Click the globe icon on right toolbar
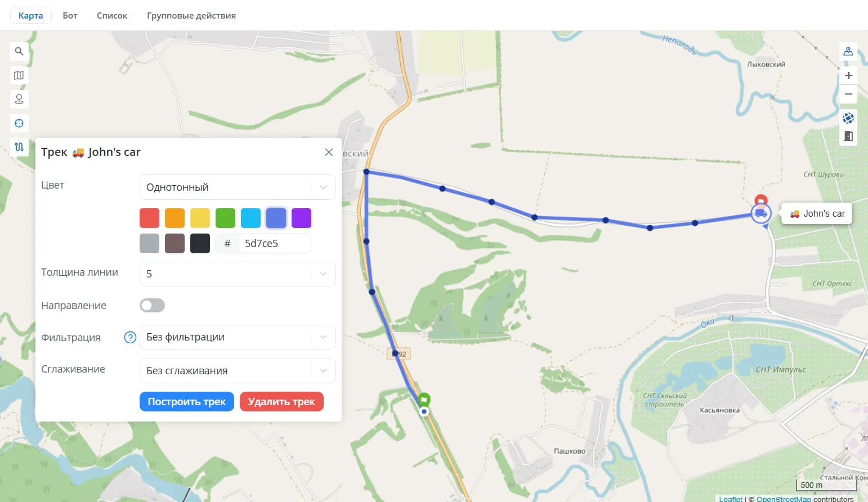868x502 pixels. pos(848,118)
